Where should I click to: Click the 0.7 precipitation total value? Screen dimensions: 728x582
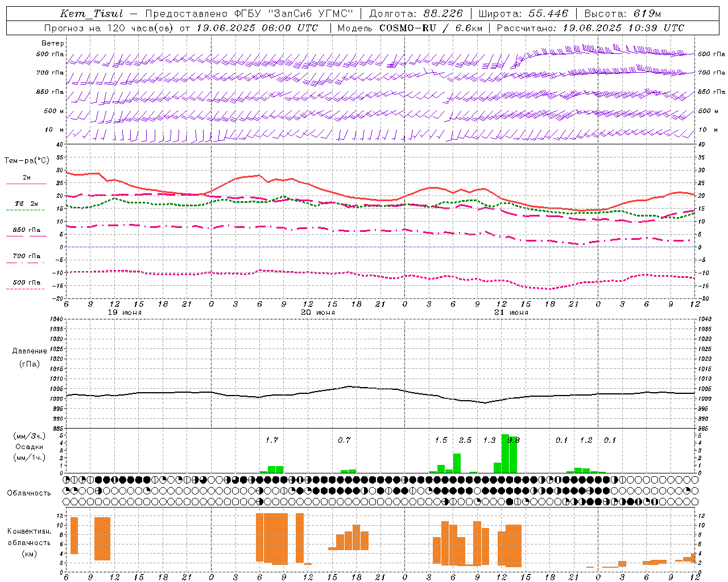tap(344, 440)
